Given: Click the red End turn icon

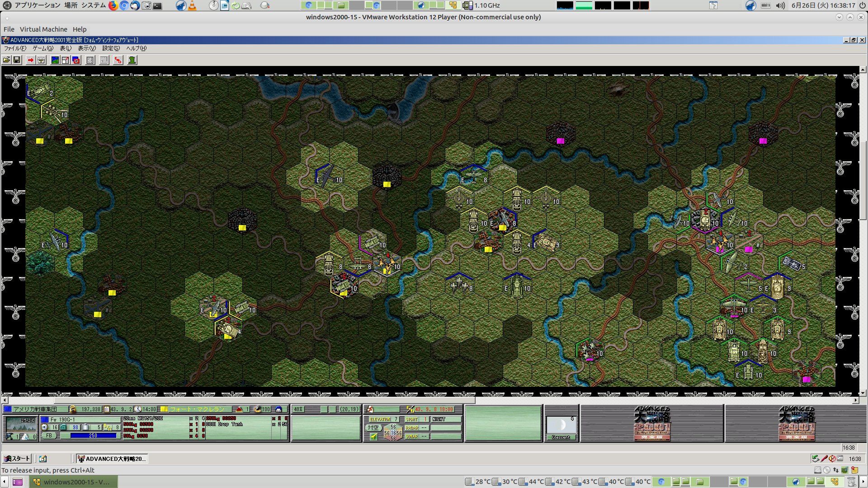Looking at the screenshot, I should tap(118, 60).
